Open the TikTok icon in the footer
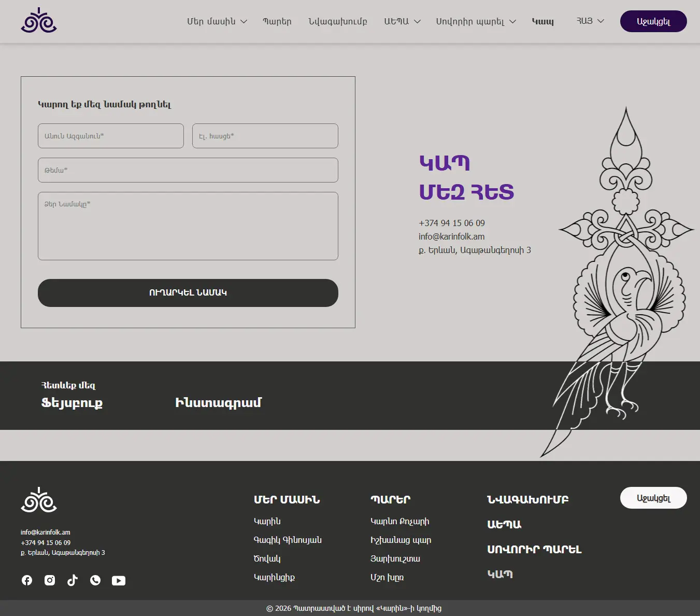Viewport: 700px width, 616px height. [x=73, y=580]
